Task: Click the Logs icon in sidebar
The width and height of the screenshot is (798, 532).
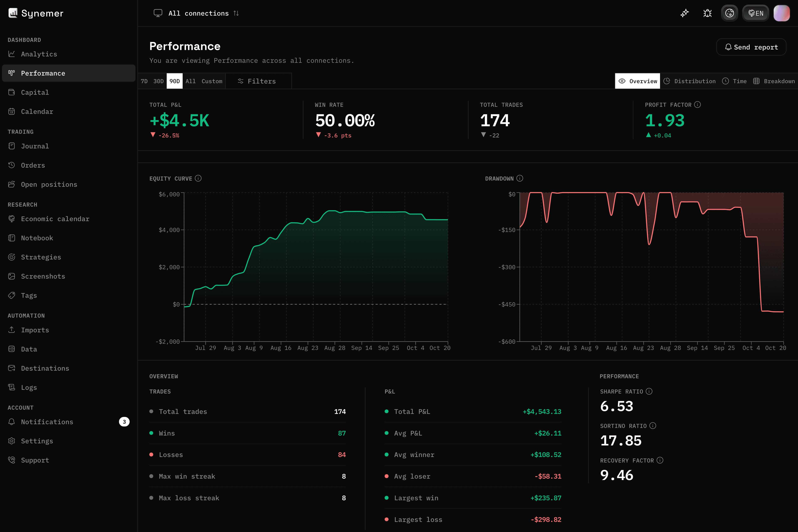Action: coord(12,387)
